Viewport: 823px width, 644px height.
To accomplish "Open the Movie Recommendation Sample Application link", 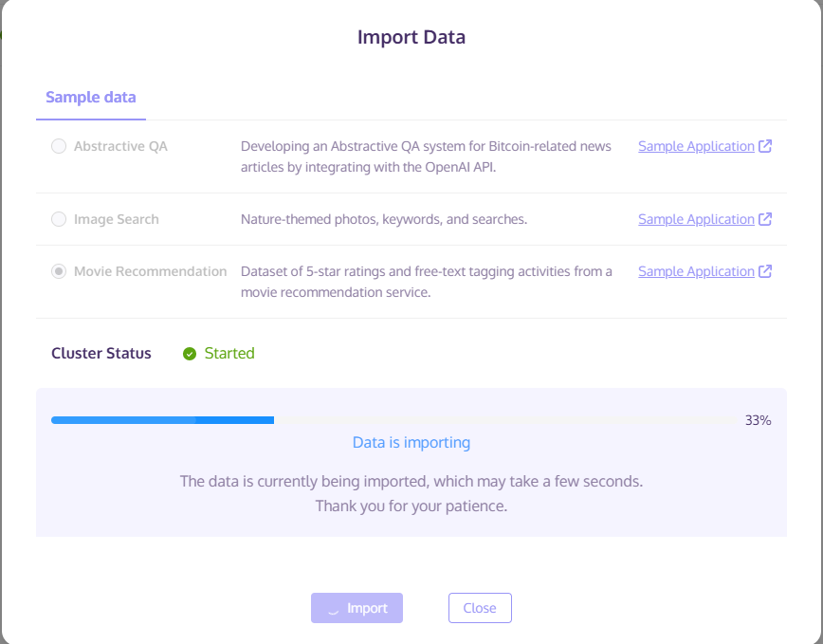I will (x=696, y=271).
